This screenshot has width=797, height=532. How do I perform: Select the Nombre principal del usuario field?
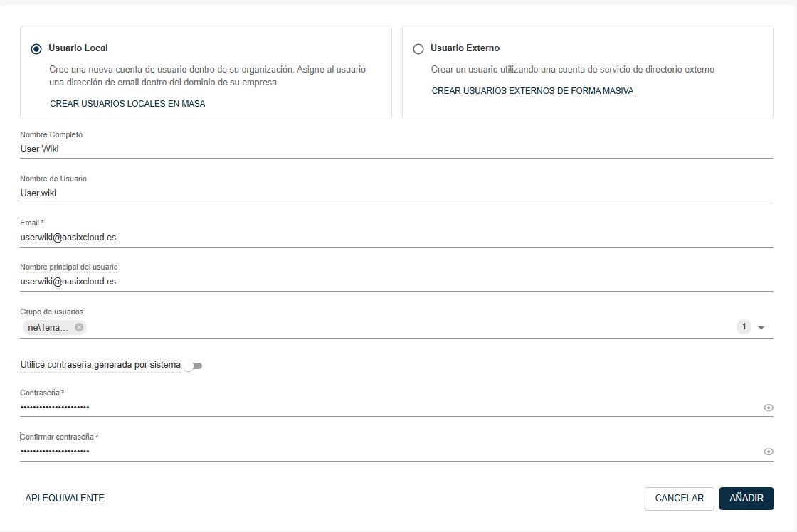(396, 282)
